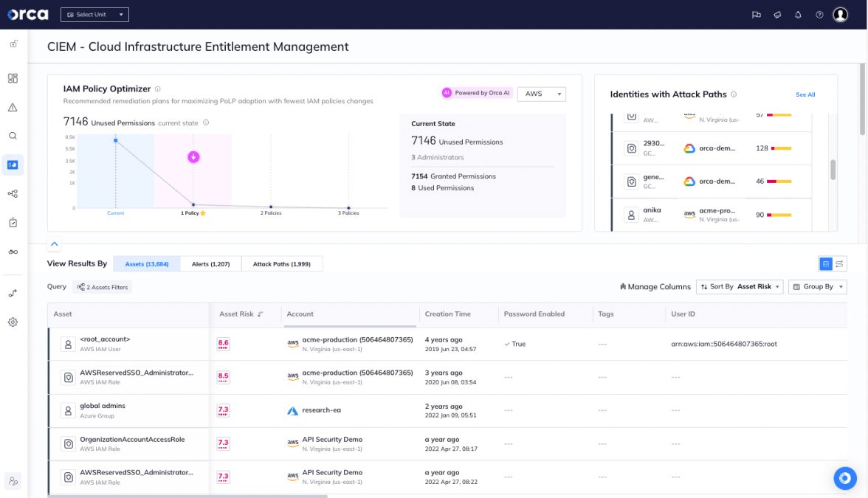Click the global admins group icon

pyautogui.click(x=68, y=410)
